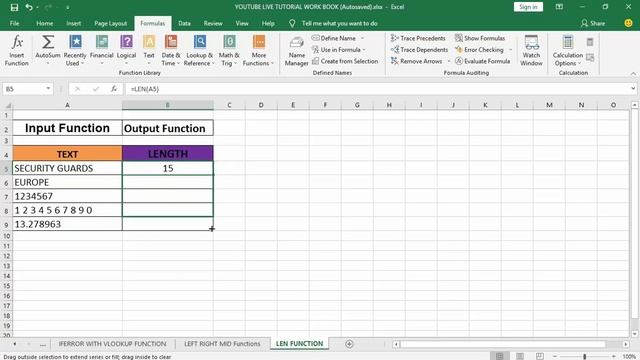This screenshot has height=360, width=640.
Task: Switch to the Home tab
Action: [44, 23]
